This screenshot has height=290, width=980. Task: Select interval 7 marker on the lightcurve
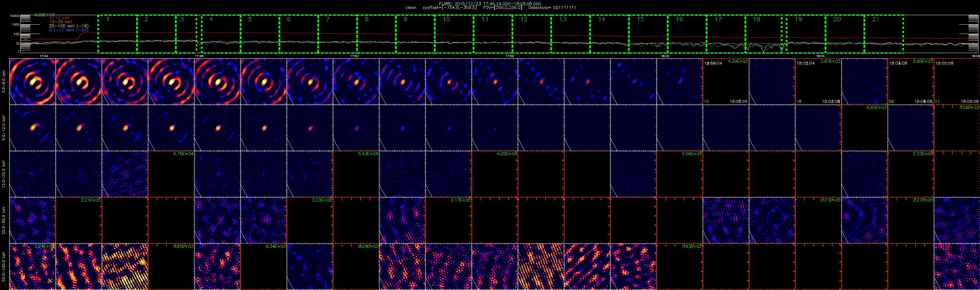click(x=328, y=19)
